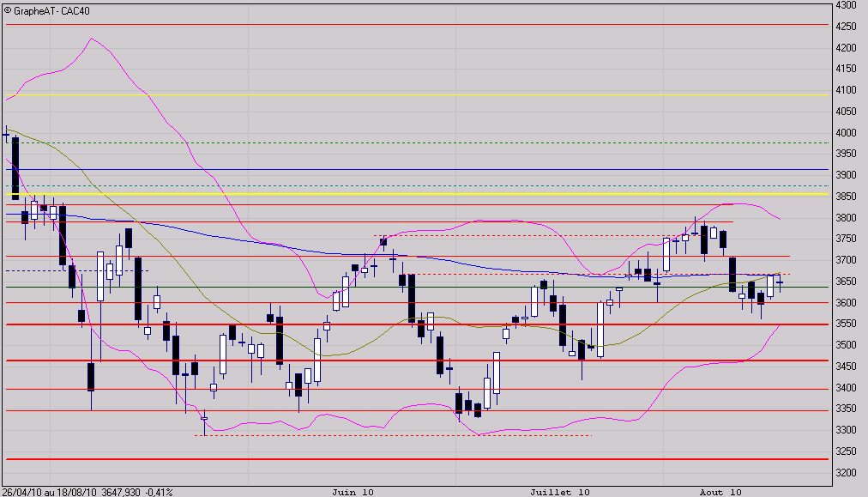Click the 3750 price axis label
The image size is (868, 497).
[x=846, y=239]
